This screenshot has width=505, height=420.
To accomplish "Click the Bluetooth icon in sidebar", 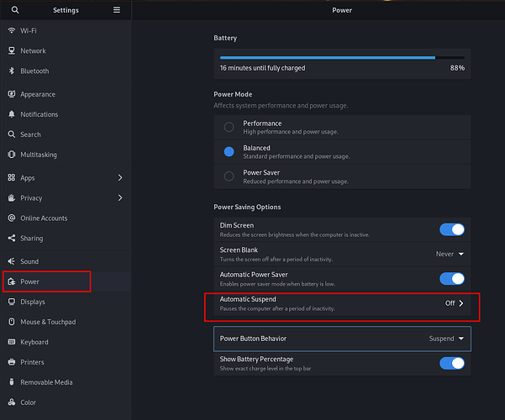I will pyautogui.click(x=12, y=71).
